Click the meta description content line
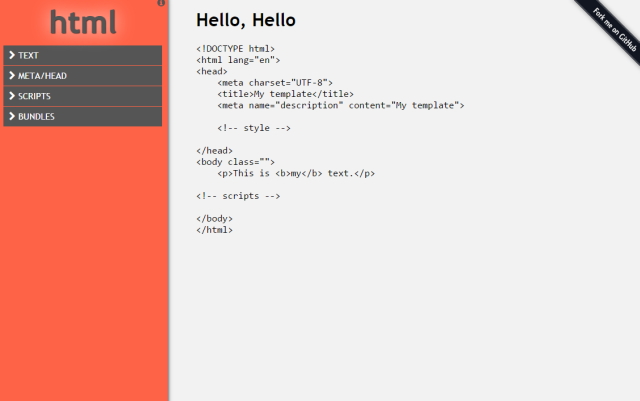The width and height of the screenshot is (640, 401). click(341, 105)
